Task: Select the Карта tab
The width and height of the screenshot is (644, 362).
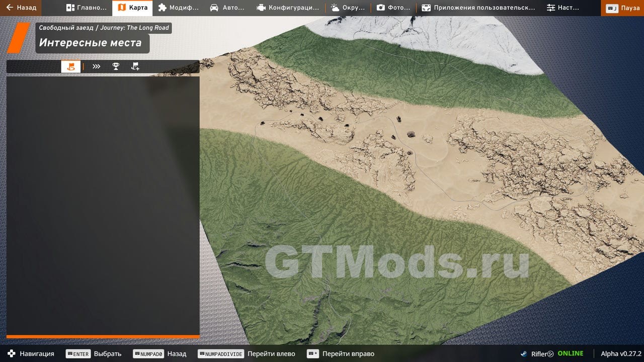Action: tap(132, 8)
